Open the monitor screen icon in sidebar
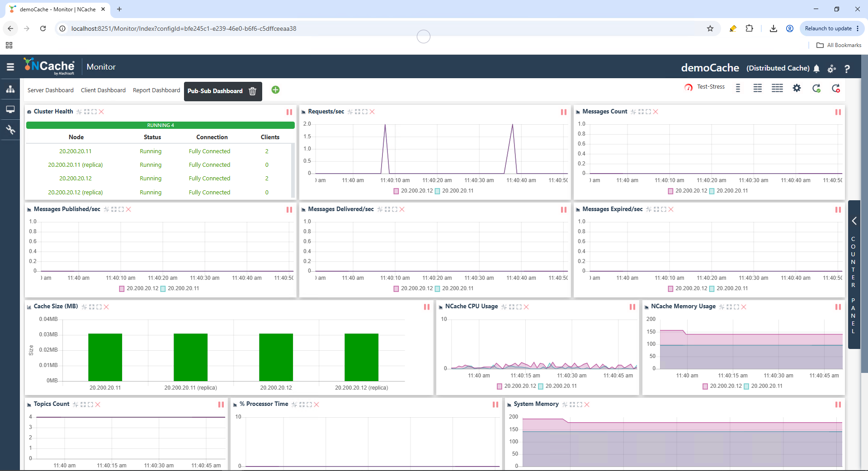 [x=10, y=109]
